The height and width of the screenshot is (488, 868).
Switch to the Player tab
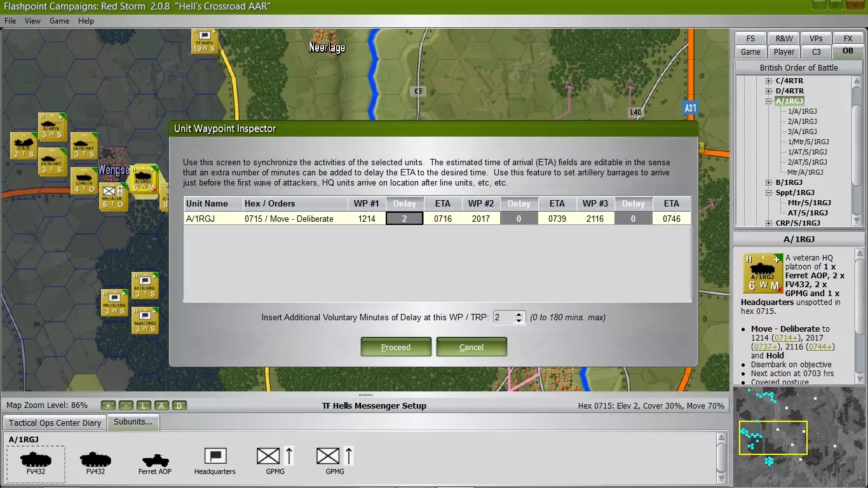tap(784, 52)
